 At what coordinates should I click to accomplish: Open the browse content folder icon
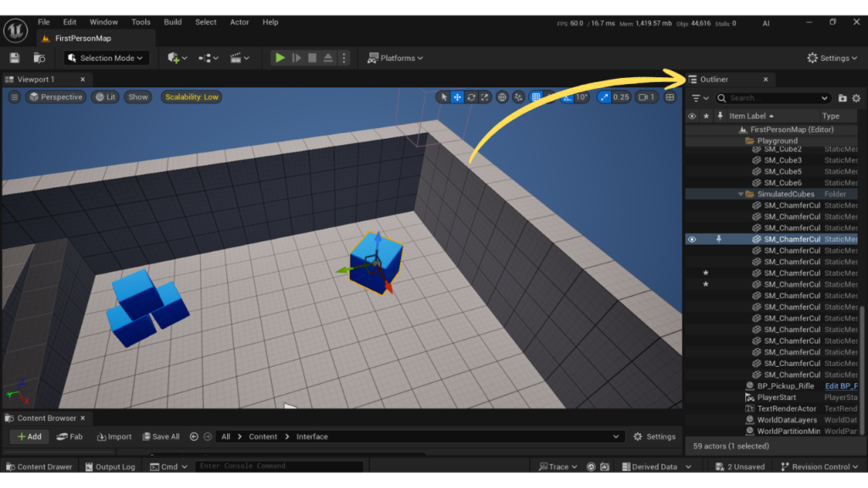pos(39,58)
